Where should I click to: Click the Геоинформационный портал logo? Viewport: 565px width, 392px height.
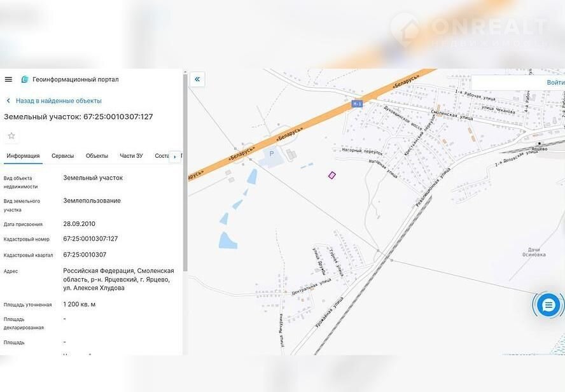click(25, 80)
